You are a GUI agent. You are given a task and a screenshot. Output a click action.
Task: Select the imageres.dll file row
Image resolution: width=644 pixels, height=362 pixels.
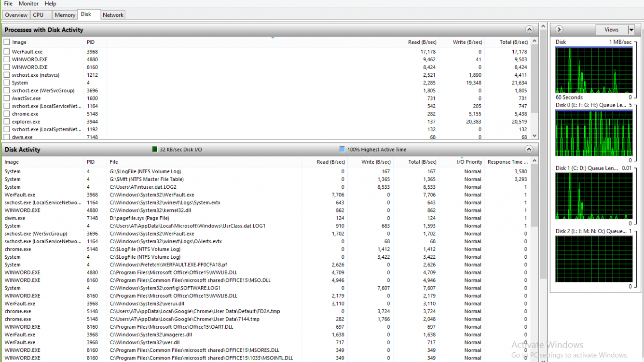[x=266, y=334]
